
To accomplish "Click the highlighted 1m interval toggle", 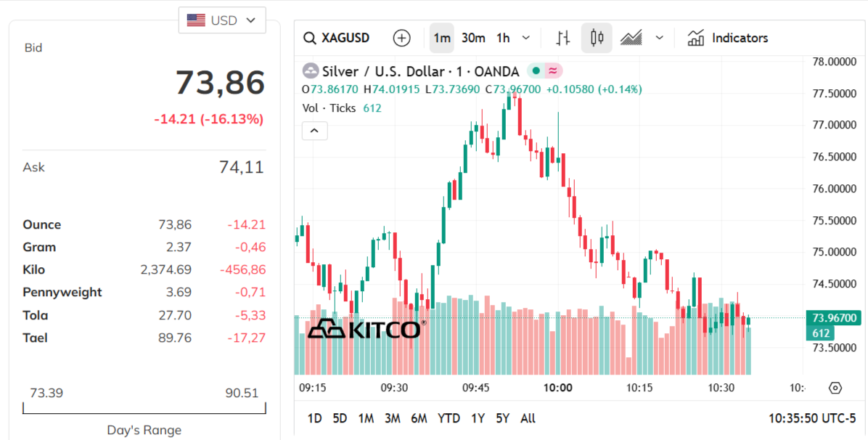I will [442, 37].
